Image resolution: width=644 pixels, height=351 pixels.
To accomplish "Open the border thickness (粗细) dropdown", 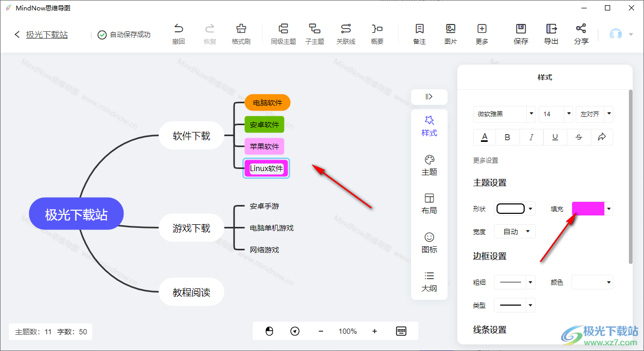I will [x=515, y=282].
